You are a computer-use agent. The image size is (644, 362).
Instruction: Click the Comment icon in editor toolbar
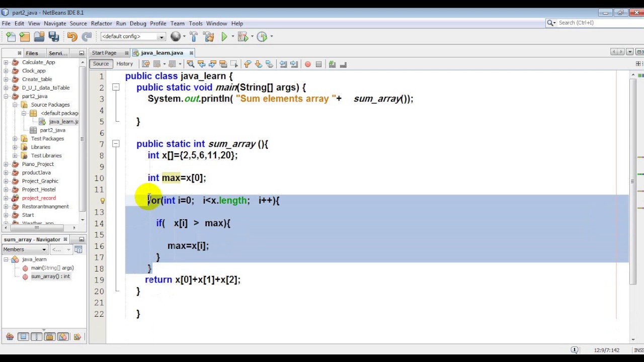pos(332,64)
